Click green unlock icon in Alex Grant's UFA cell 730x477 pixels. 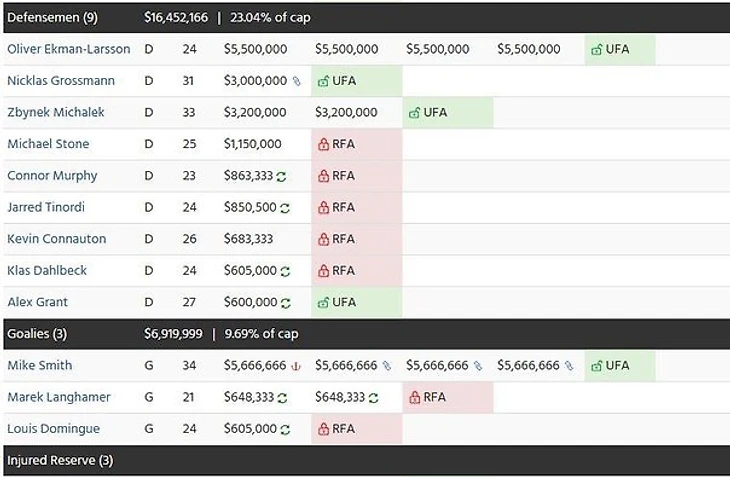tap(323, 302)
